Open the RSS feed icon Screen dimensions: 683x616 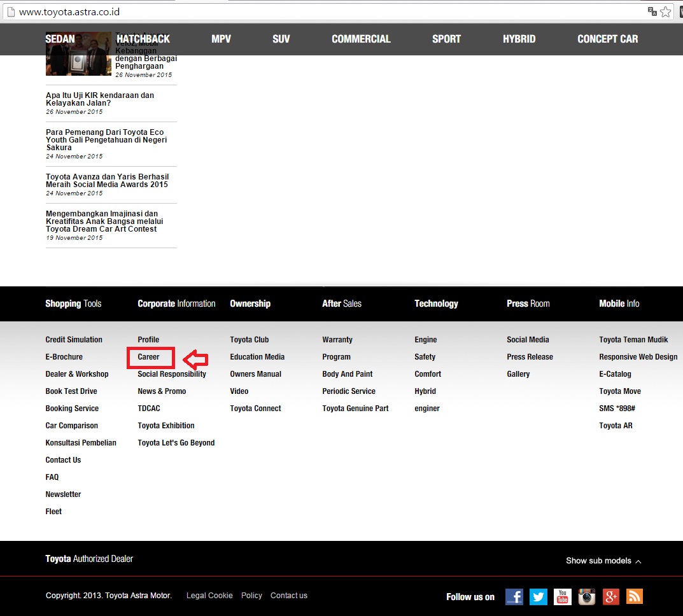point(635,596)
